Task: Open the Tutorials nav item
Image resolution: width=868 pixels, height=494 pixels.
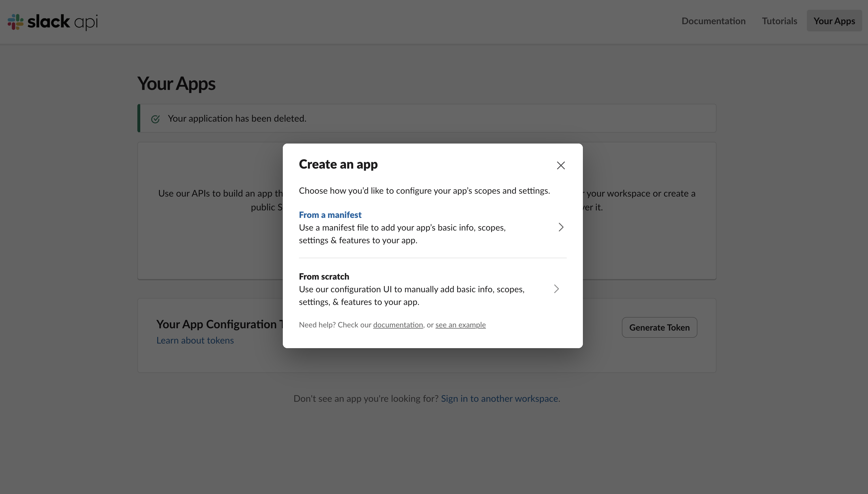Action: [779, 21]
